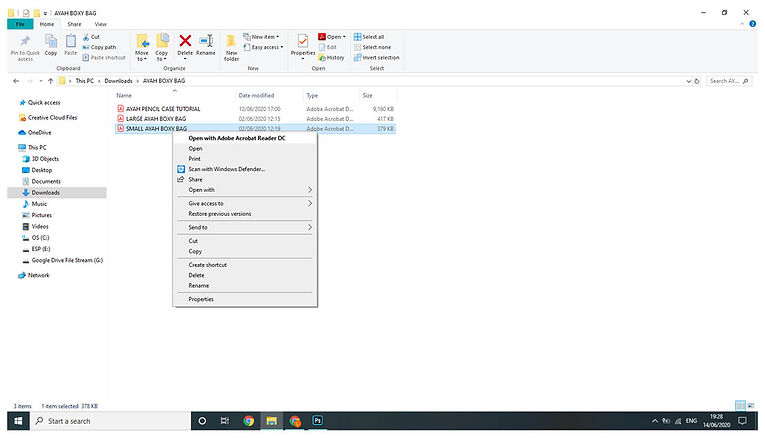Click the Cut scissors ribbon item
This screenshot has width=765, height=438.
click(x=91, y=37)
